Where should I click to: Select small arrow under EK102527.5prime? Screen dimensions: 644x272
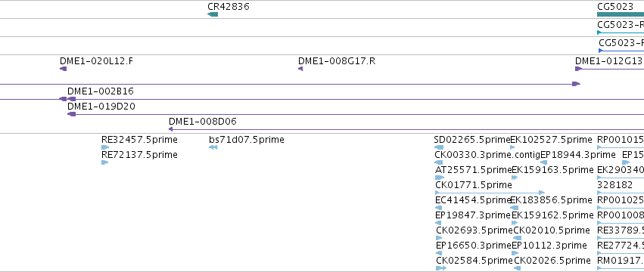tap(512, 147)
